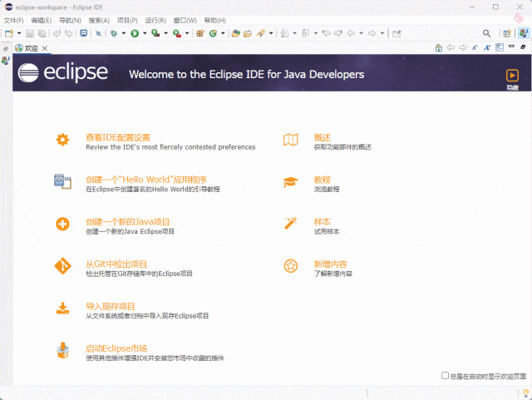Open the 编辑(E) menu
Screen dimensions: 532x400
[x=42, y=20]
